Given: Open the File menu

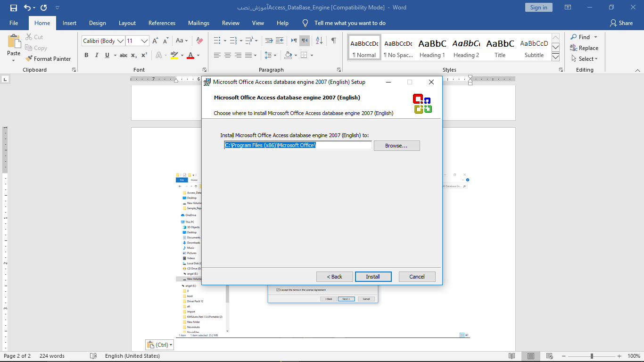Looking at the screenshot, I should [14, 23].
